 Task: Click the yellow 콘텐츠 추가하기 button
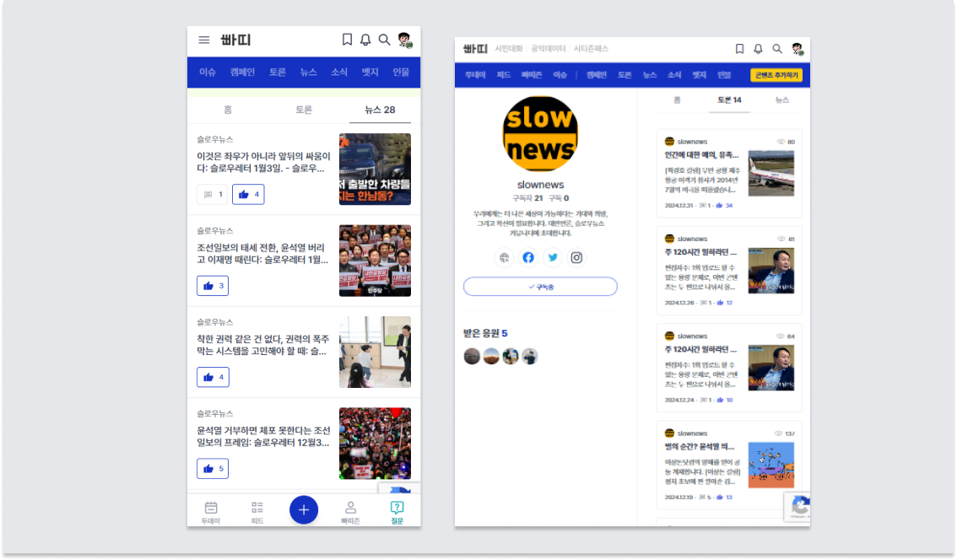pos(776,75)
